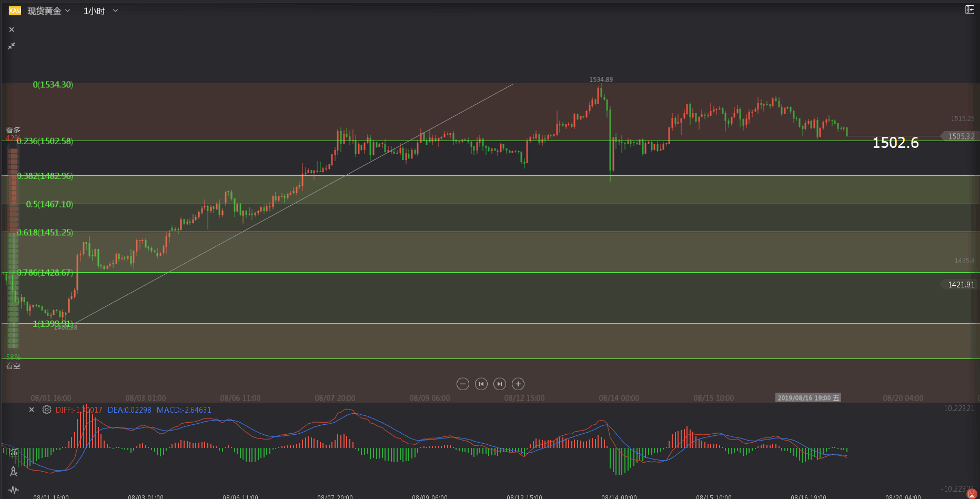The height and width of the screenshot is (499, 980).
Task: Jump to the latest bar button
Action: click(500, 384)
